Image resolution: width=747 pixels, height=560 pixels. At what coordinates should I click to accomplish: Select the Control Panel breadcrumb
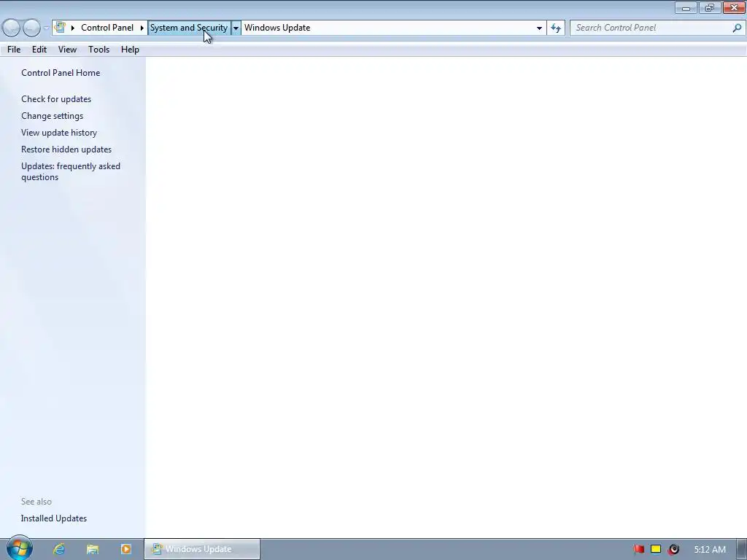[107, 28]
